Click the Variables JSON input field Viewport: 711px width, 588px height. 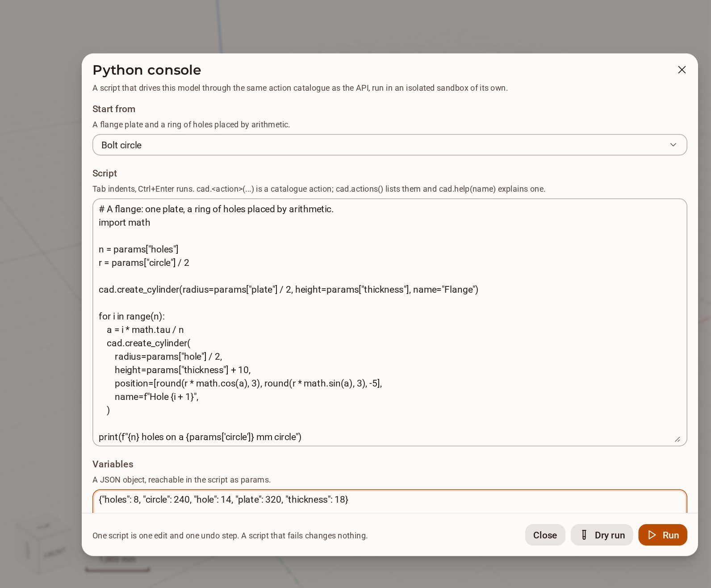[x=389, y=501]
